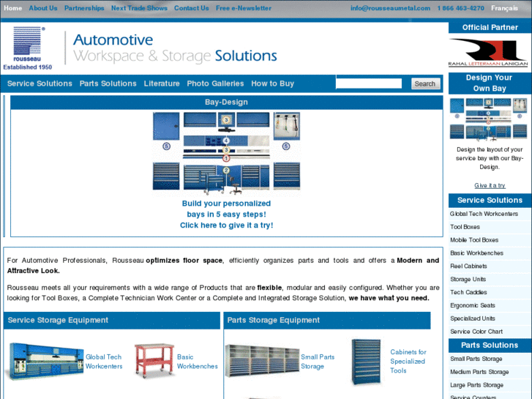This screenshot has height=399, width=532.
Task: Click the sidebar Service Solutions heading
Action: 490,201
